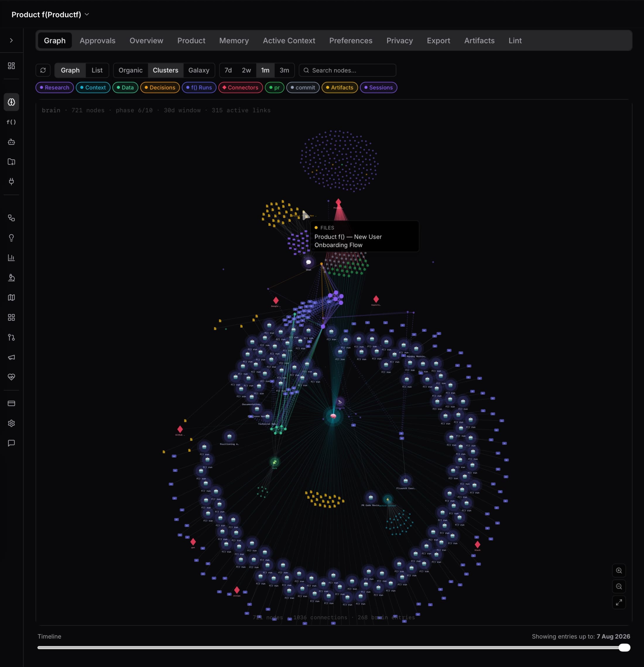Switch to the Privacy tab
This screenshot has width=644, height=667.
pyautogui.click(x=400, y=40)
